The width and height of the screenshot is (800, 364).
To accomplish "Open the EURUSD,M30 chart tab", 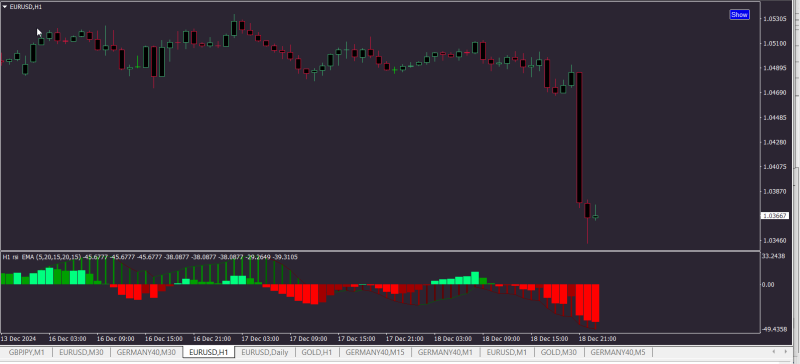I will [x=82, y=352].
